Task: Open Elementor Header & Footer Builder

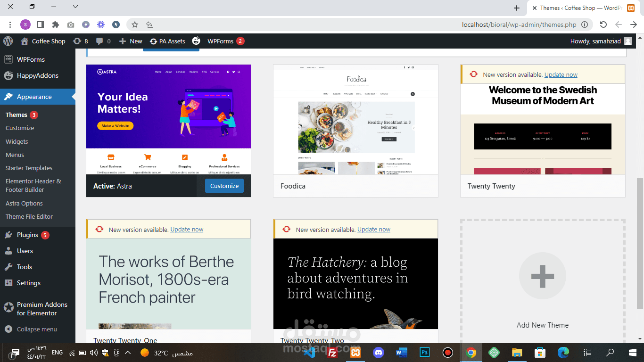Action: pos(33,185)
